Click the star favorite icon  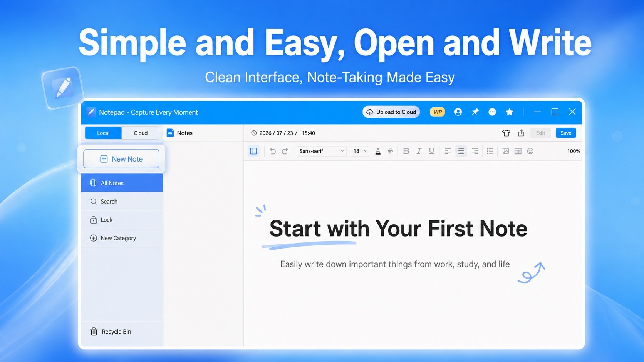click(509, 112)
